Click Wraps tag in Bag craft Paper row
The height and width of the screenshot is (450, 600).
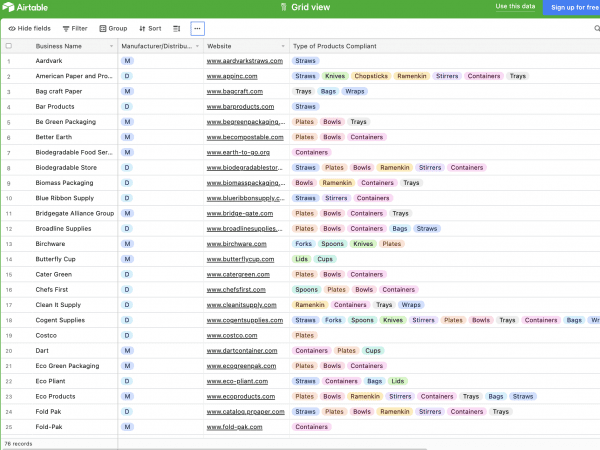(x=355, y=91)
